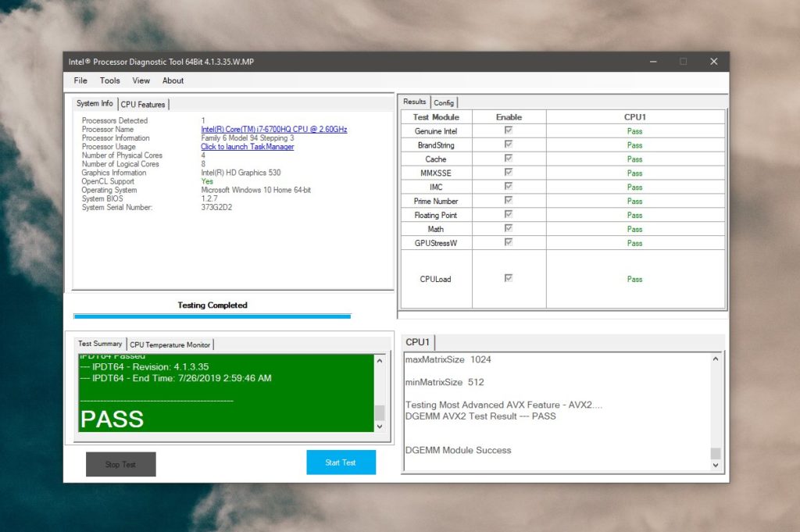Select the Results tab

coord(414,102)
